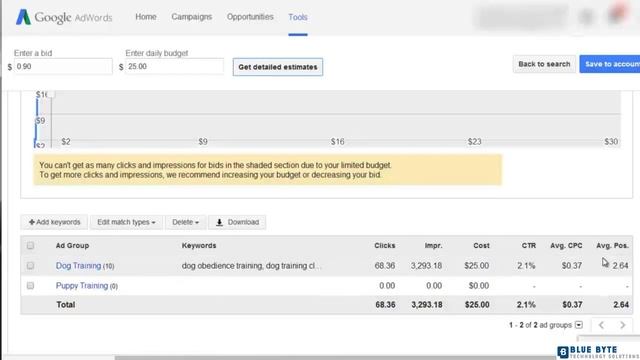The width and height of the screenshot is (640, 360).
Task: Click the bid slider handle on chart
Action: click(51, 95)
